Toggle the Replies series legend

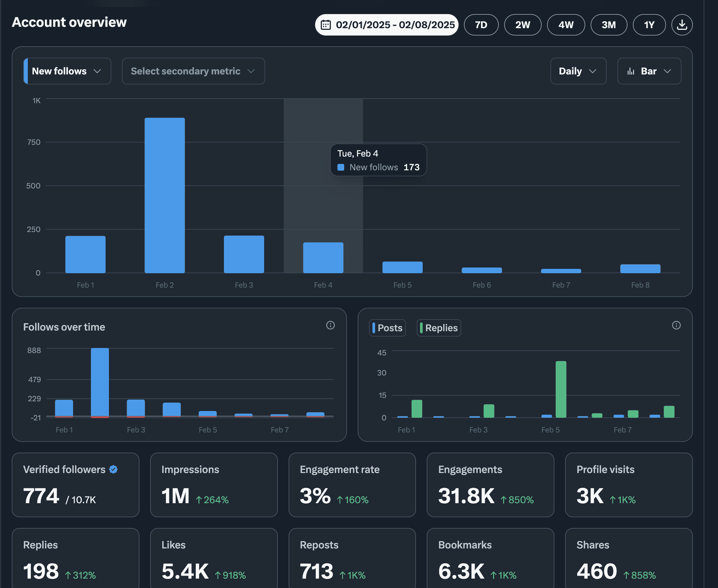click(438, 328)
